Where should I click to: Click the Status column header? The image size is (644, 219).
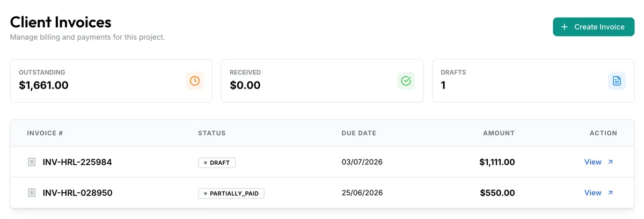[x=212, y=133]
